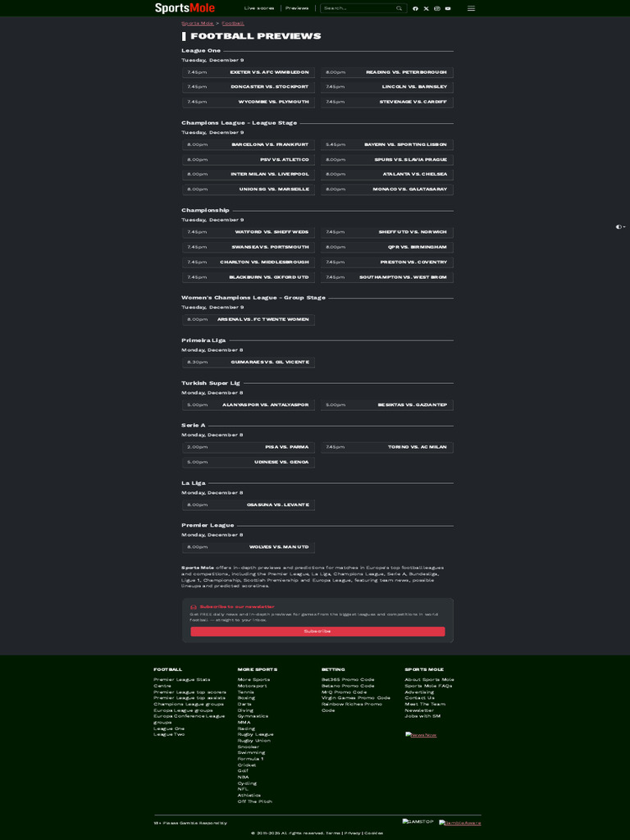Toggle the dark/light theme switch

(620, 227)
